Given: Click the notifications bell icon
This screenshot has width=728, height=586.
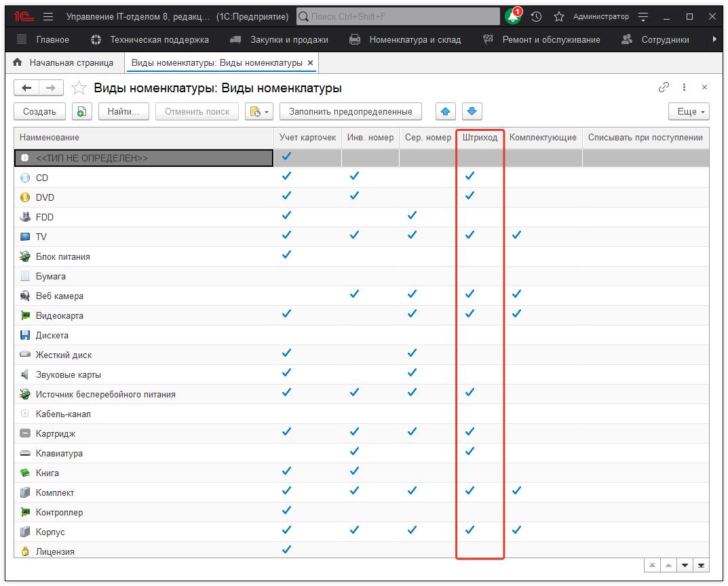Looking at the screenshot, I should coord(513,16).
